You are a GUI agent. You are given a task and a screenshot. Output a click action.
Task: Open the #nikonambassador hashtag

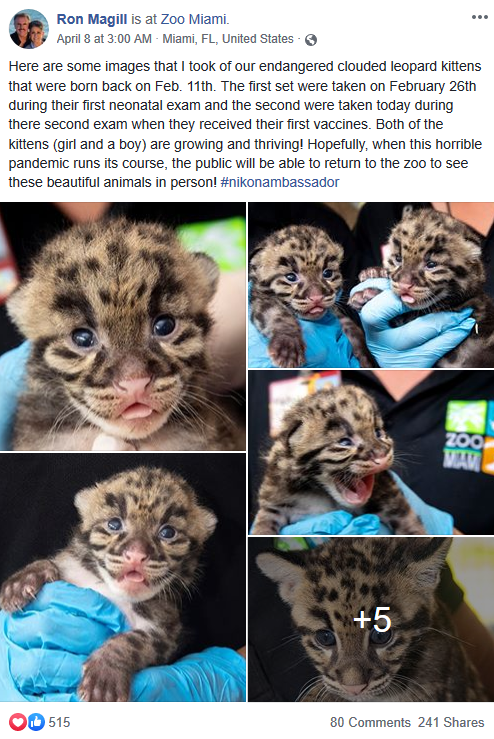click(280, 182)
